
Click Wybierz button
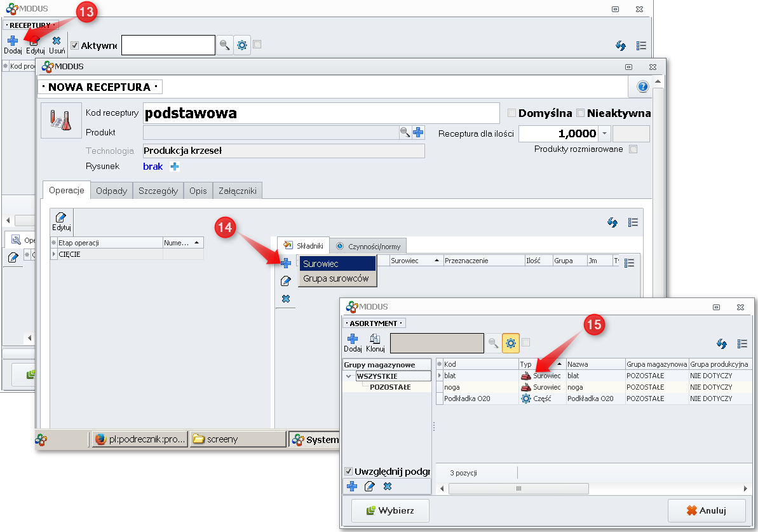click(x=390, y=510)
